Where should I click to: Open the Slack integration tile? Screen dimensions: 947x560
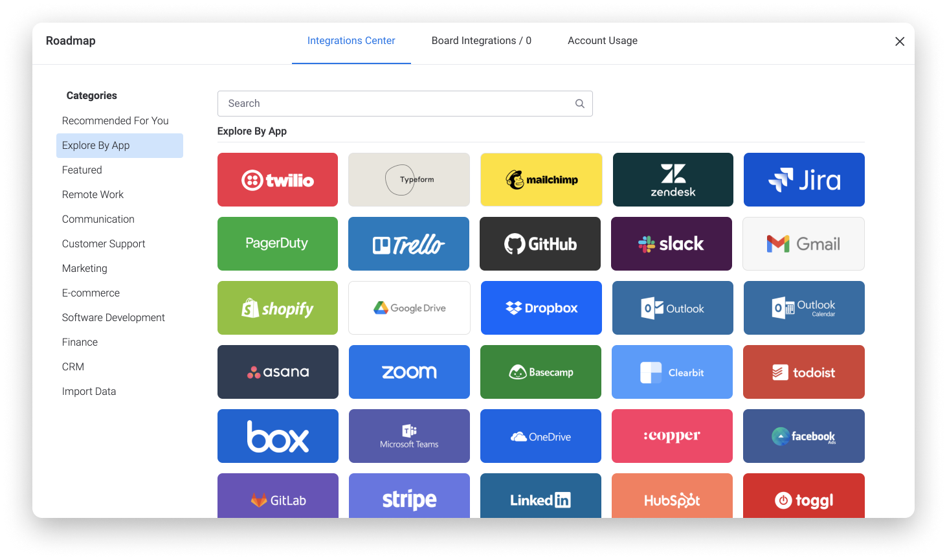[x=671, y=243]
